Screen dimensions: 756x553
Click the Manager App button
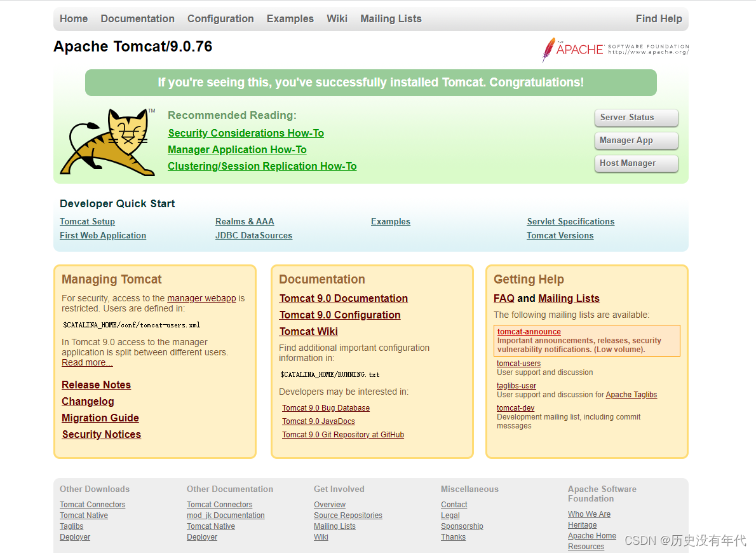click(x=637, y=140)
